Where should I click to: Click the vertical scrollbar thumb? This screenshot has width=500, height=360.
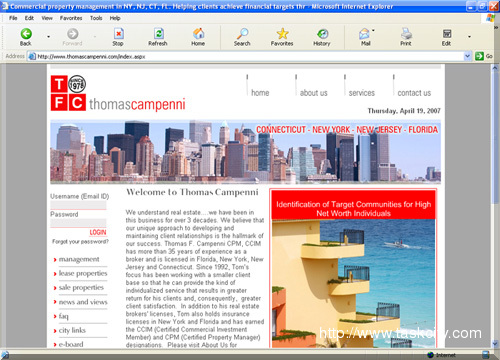(x=495, y=137)
